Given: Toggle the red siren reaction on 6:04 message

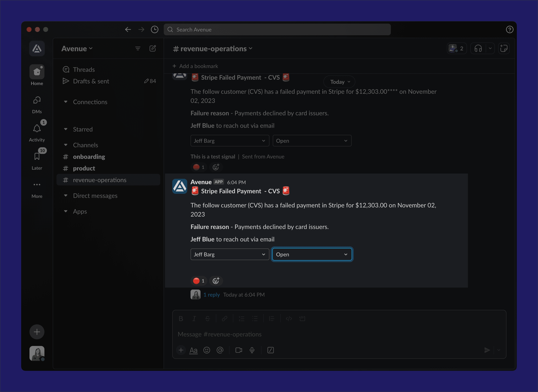Looking at the screenshot, I should point(199,281).
